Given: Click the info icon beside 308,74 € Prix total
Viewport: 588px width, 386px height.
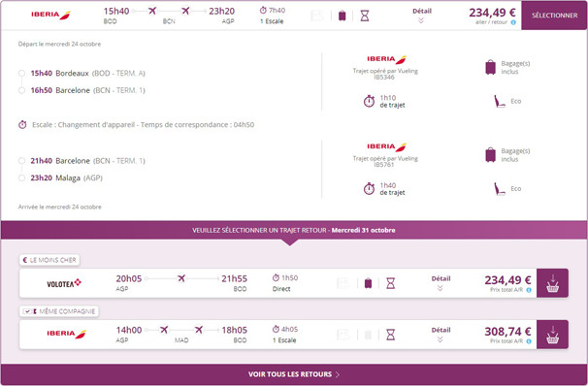Looking at the screenshot, I should [529, 341].
